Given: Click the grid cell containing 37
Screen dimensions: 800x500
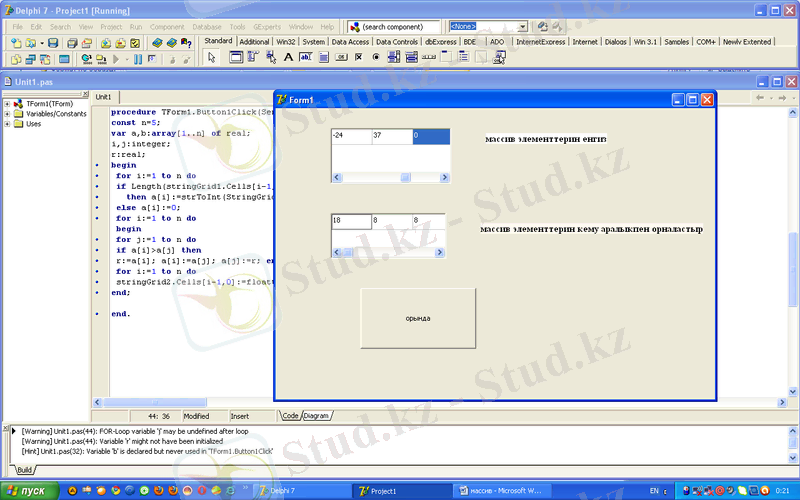Looking at the screenshot, I should [x=391, y=135].
